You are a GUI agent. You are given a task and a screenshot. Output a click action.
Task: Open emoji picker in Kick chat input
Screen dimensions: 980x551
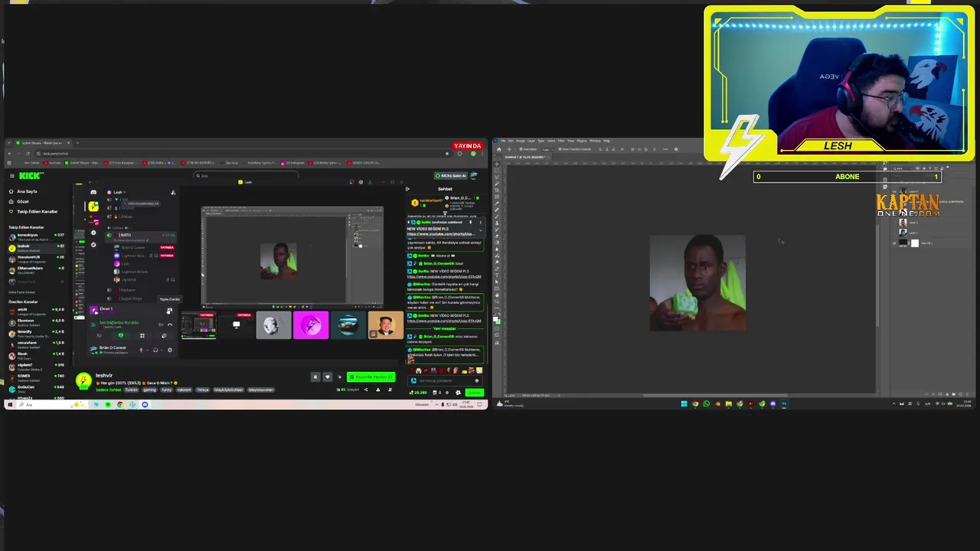tap(477, 381)
